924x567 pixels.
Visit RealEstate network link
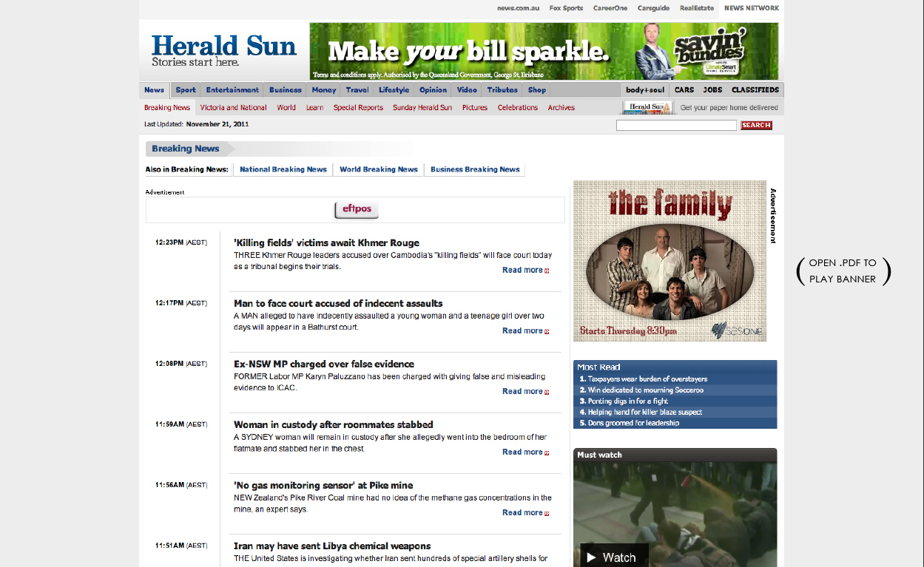tap(697, 9)
